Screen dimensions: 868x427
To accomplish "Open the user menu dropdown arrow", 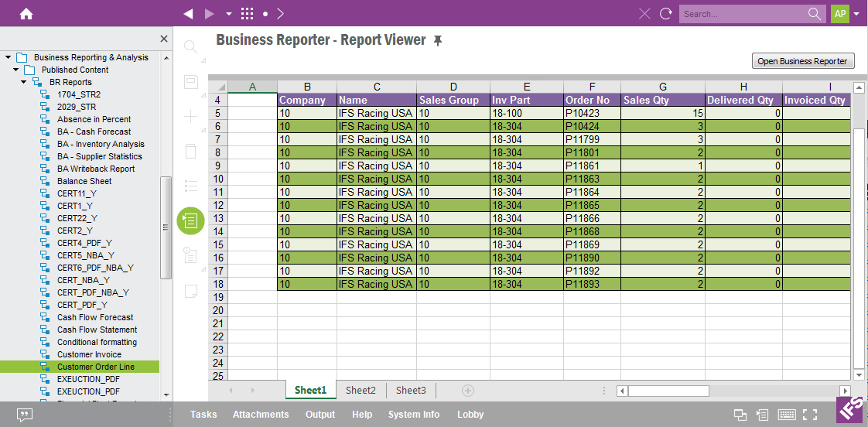I will pyautogui.click(x=857, y=15).
